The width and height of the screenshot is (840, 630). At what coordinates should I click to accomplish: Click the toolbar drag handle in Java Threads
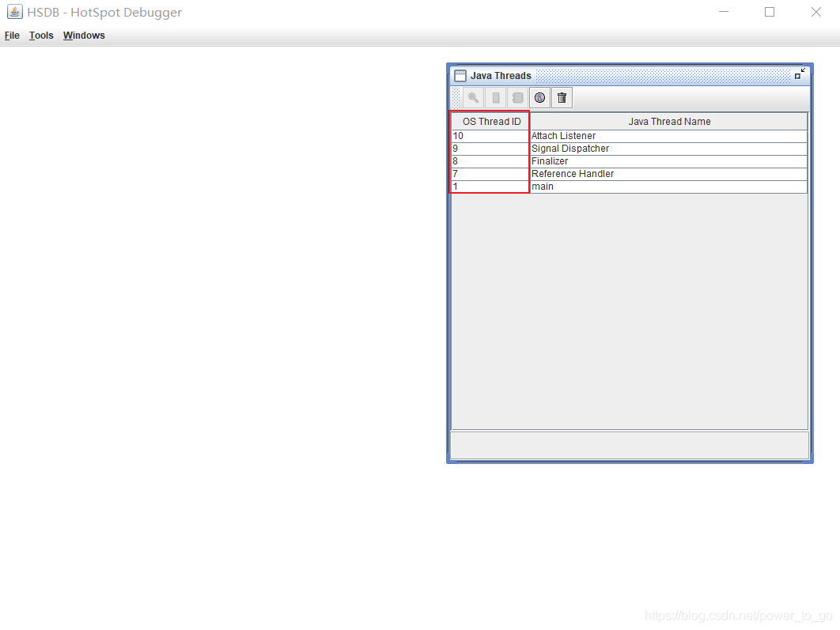pos(456,98)
